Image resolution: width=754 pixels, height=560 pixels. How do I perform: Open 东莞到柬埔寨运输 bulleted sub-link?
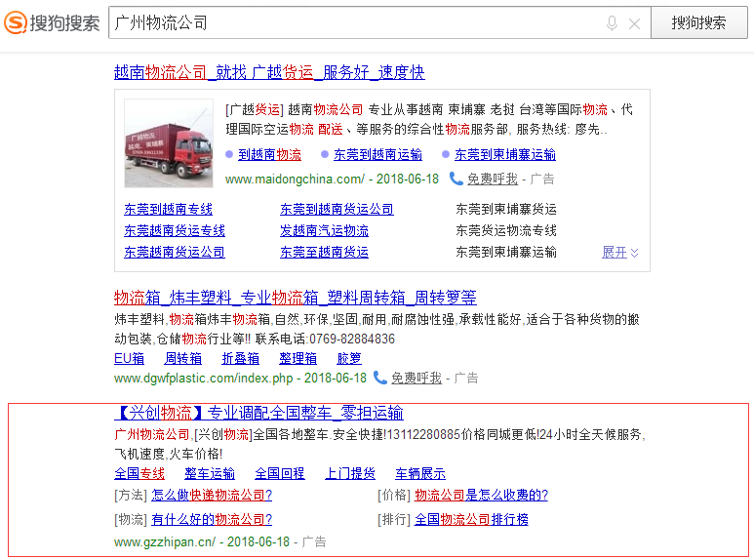(505, 155)
